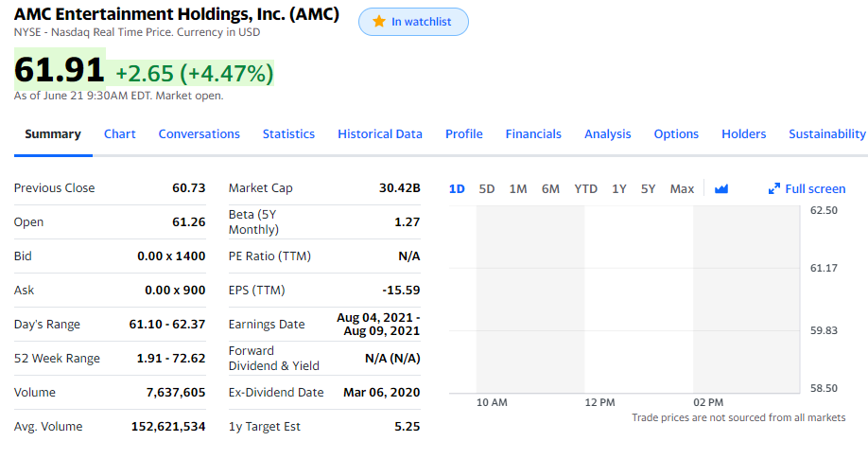Click the current price 61.91
The width and height of the screenshot is (868, 459).
tap(60, 70)
